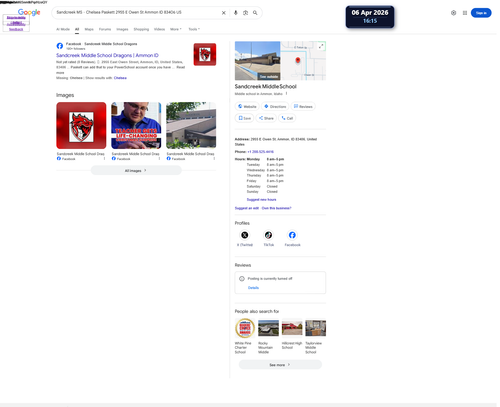Click Suggest new hours link
Screen dimensions: 500x407
[261, 199]
